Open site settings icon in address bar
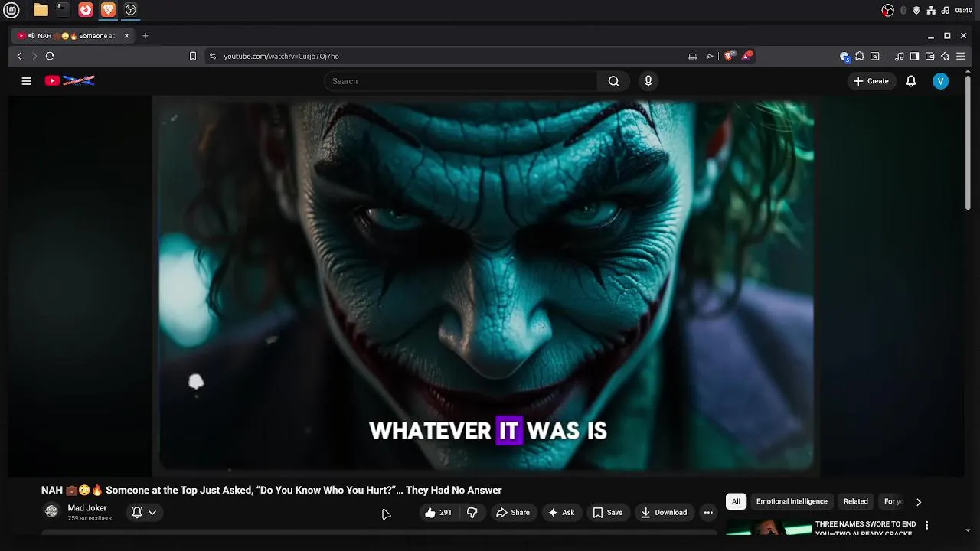The width and height of the screenshot is (980, 551). (x=212, y=56)
